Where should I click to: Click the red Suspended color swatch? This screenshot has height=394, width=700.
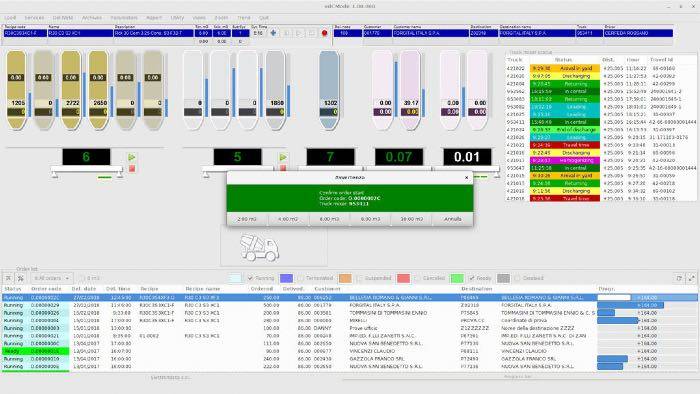[403, 278]
